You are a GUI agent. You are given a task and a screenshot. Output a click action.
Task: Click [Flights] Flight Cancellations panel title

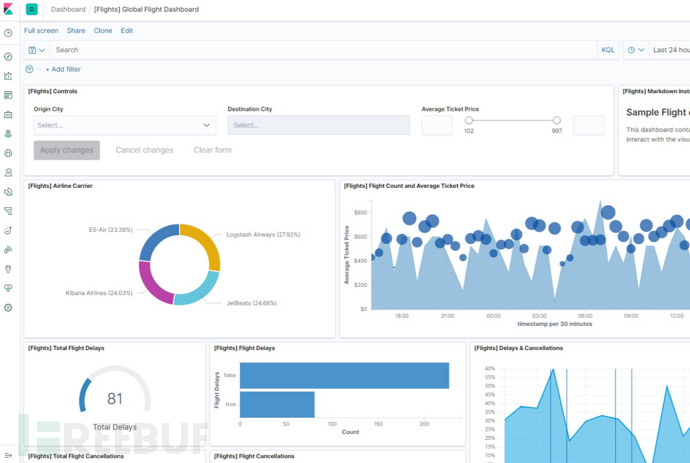[x=254, y=456]
